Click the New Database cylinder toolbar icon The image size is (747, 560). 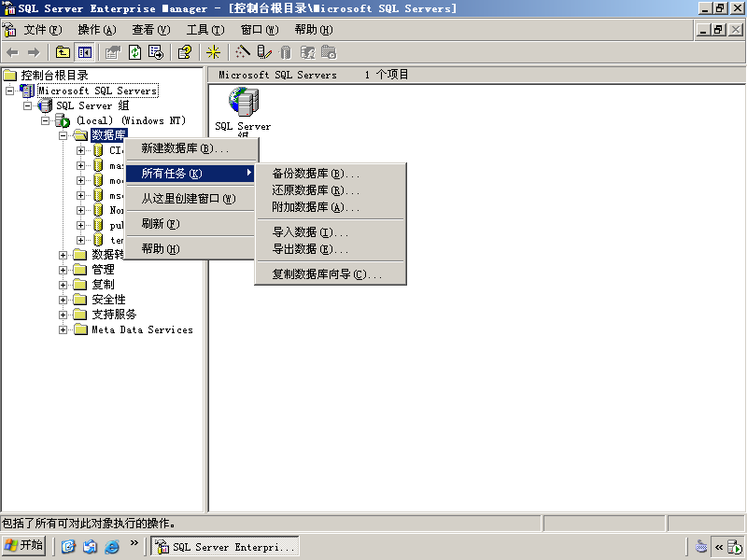pos(286,52)
